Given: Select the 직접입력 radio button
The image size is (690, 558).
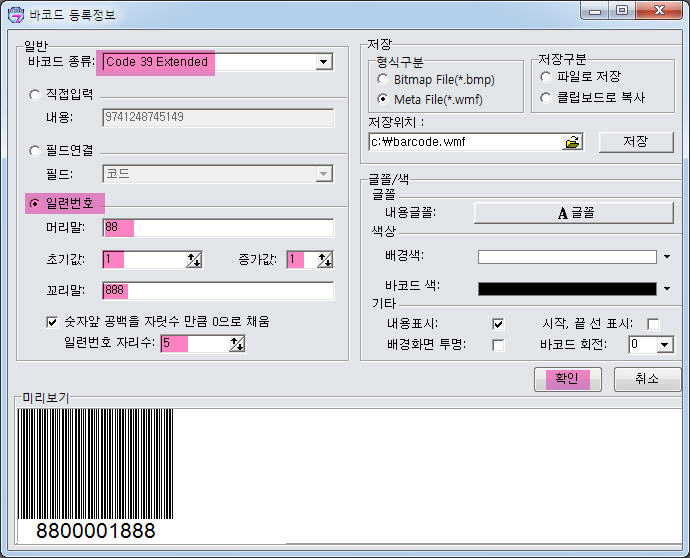Looking at the screenshot, I should pos(34,95).
